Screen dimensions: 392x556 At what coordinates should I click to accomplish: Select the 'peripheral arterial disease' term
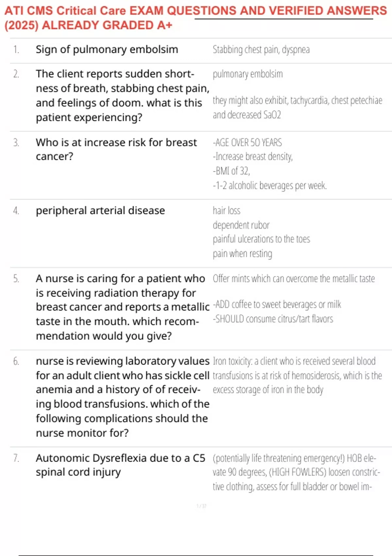[100, 211]
